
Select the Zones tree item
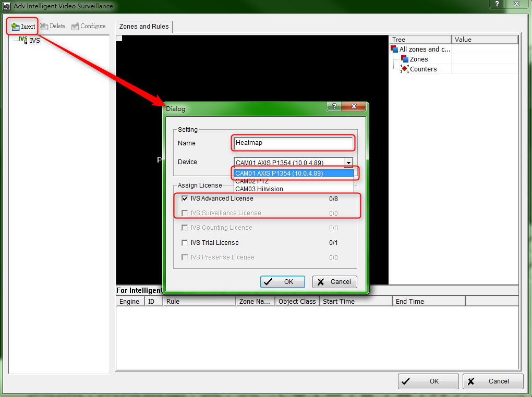click(418, 59)
